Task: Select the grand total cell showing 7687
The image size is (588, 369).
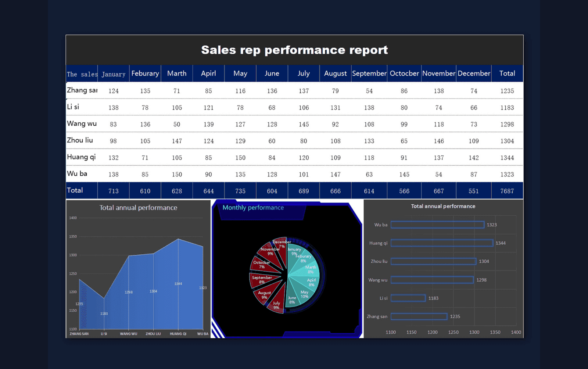Action: pos(507,190)
